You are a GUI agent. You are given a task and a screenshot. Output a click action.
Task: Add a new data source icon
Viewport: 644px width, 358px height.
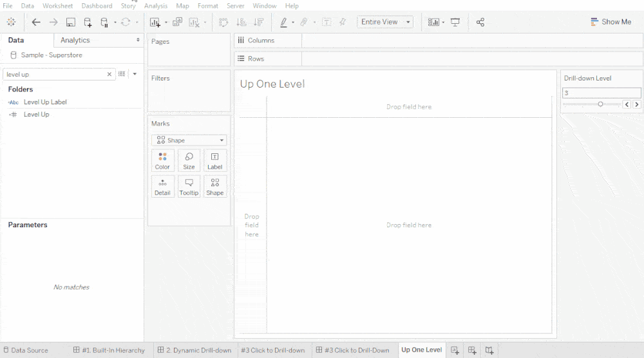click(x=88, y=22)
